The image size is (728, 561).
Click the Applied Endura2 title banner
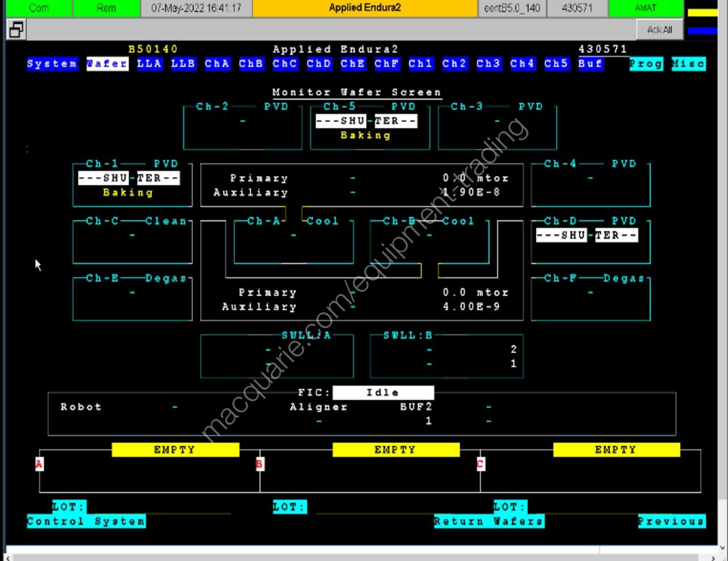click(x=365, y=8)
